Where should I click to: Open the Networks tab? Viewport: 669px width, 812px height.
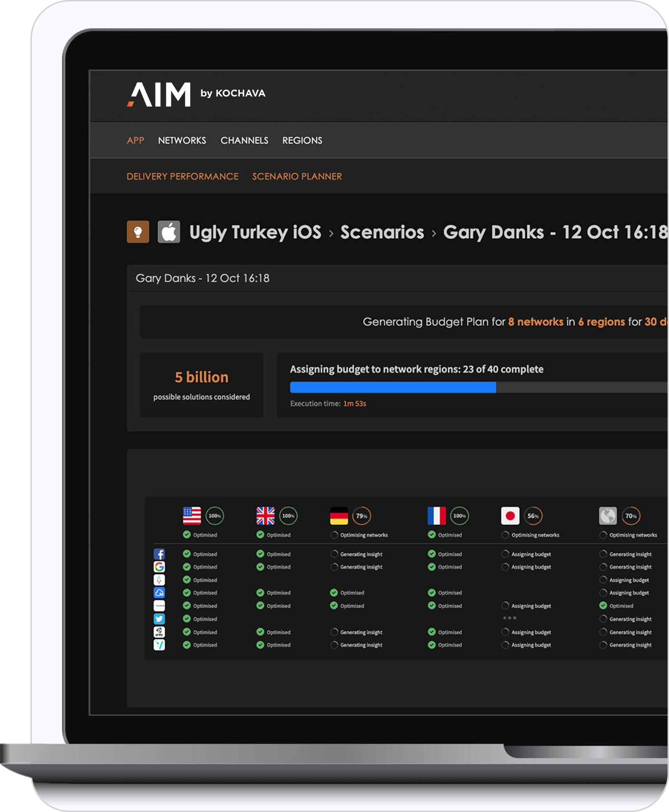(x=182, y=141)
